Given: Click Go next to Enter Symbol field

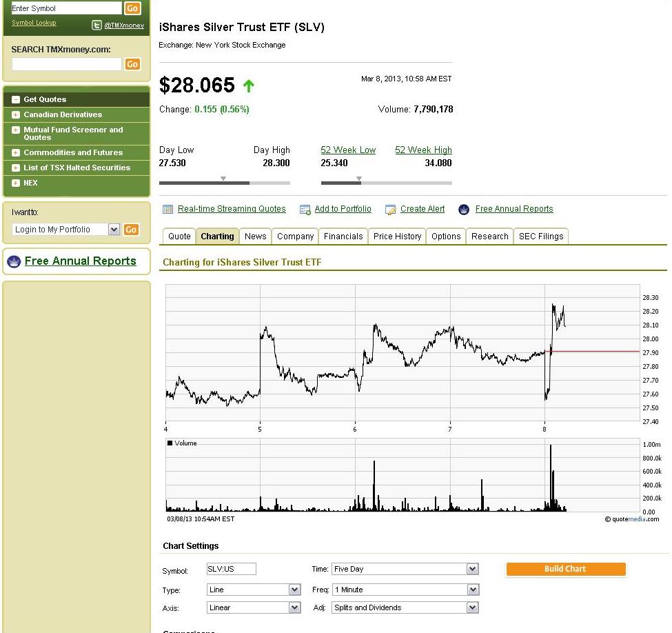Looking at the screenshot, I should tap(132, 8).
